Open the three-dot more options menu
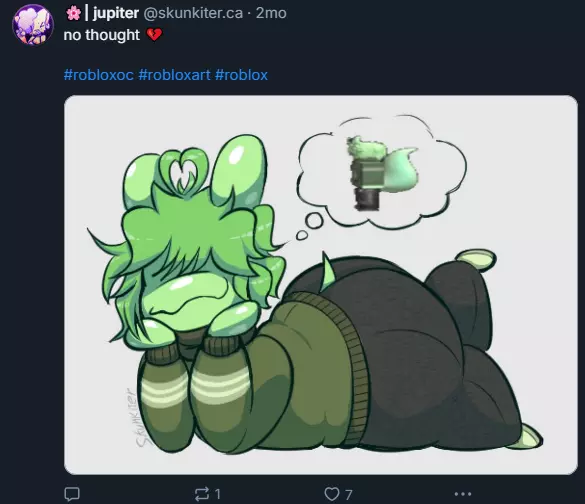This screenshot has width=585, height=504. [x=463, y=494]
